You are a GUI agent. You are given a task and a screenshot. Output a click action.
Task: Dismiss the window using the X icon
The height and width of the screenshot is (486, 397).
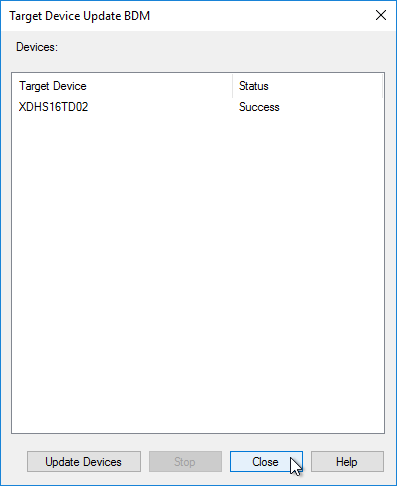381,15
